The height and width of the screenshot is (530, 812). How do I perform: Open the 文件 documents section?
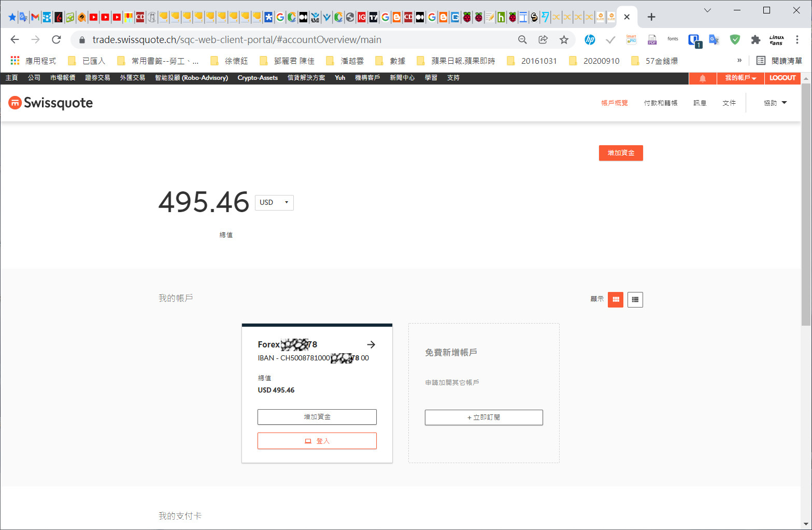729,103
